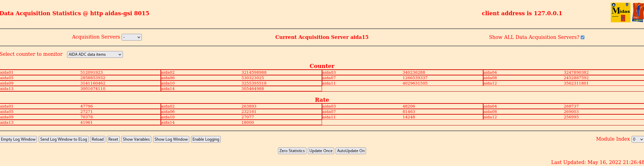Image resolution: width=644 pixels, height=166 pixels.
Task: Select rate value 263893 for aida02
Action: pos(249,106)
